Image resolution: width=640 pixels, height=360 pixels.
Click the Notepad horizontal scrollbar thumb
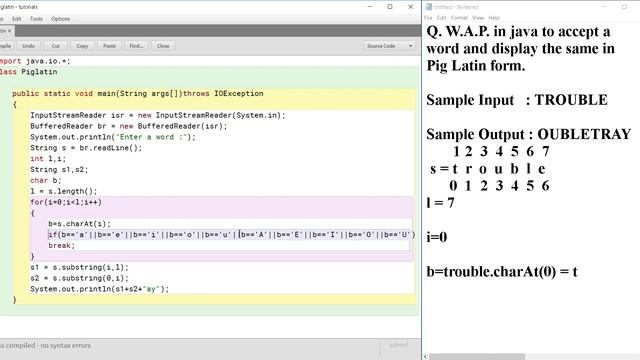click(x=477, y=357)
